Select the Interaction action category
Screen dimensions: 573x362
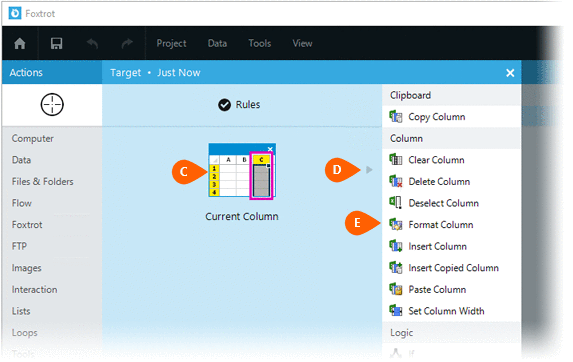34,290
